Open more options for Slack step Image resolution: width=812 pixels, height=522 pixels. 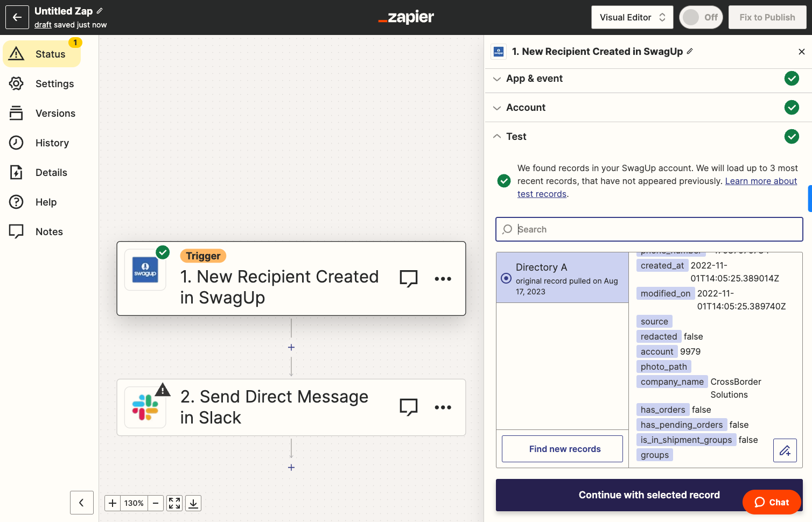(x=443, y=407)
